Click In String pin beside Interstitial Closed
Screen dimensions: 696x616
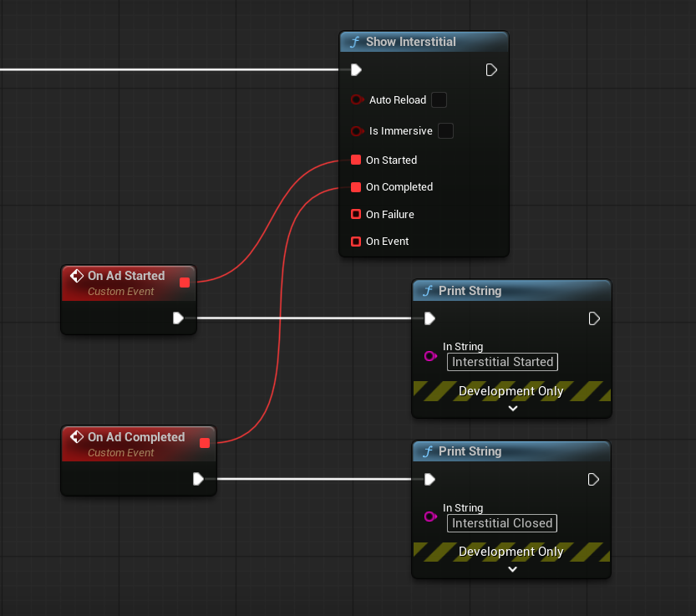pos(430,517)
